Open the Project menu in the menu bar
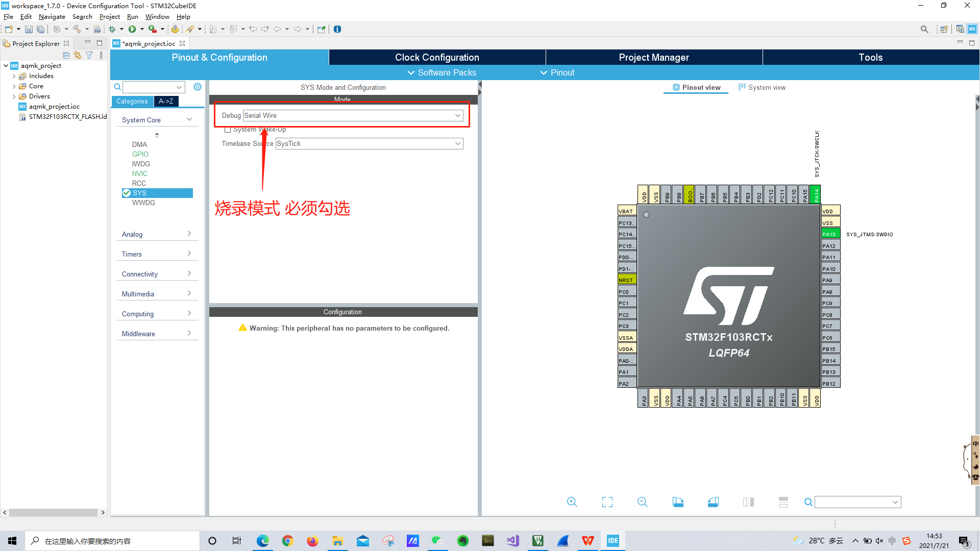 click(x=110, y=16)
